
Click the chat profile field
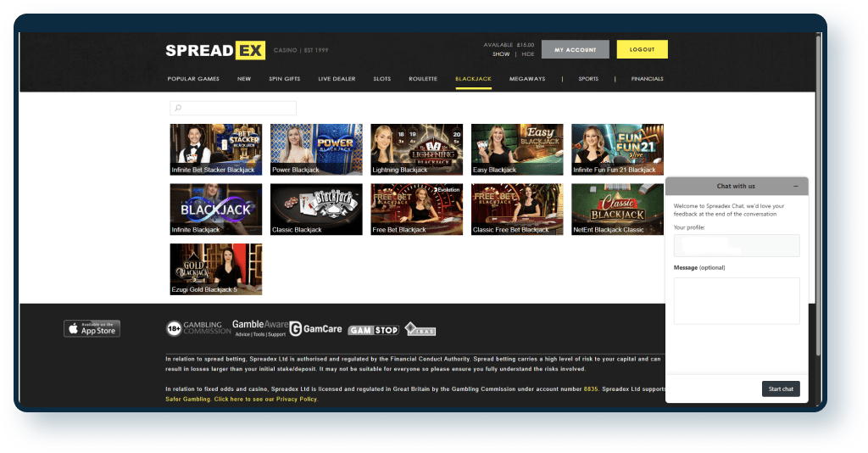(x=737, y=245)
